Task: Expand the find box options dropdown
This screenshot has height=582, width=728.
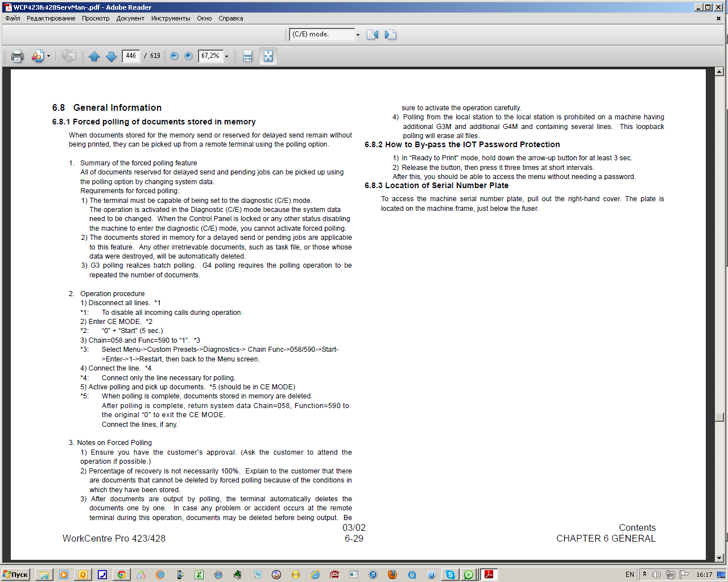Action: point(358,35)
